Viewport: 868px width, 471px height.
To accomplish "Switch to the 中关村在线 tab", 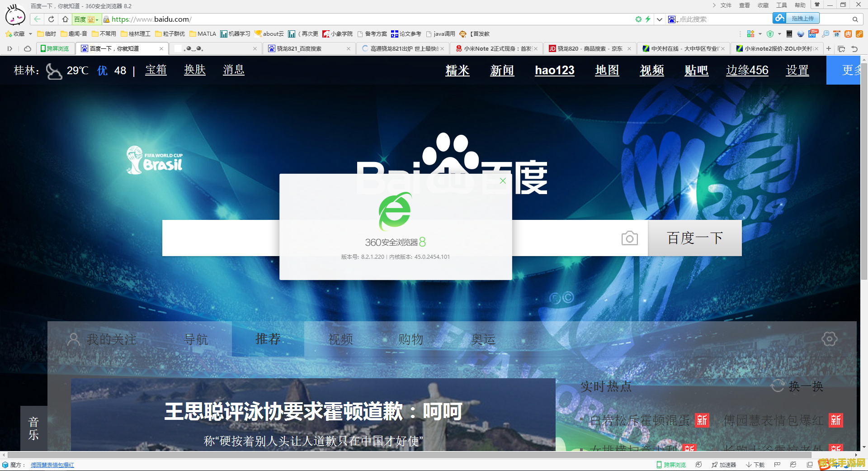I will click(x=683, y=48).
